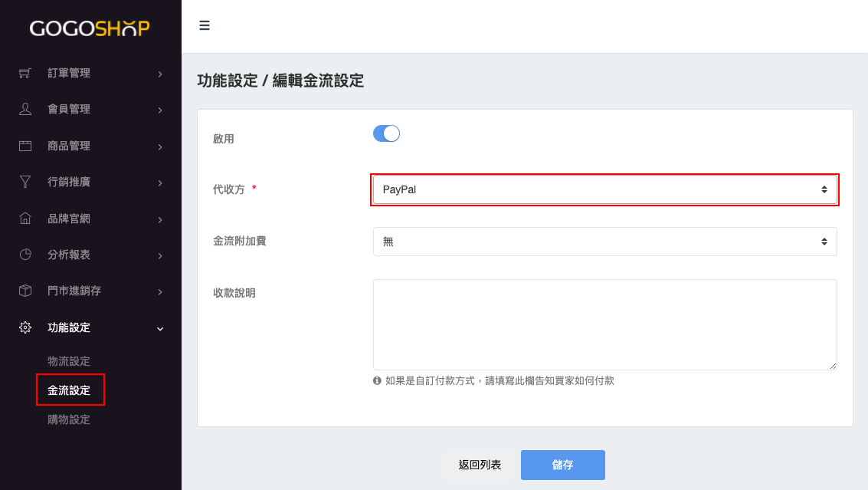Click the 返回列表 button
Screen dimensions: 868x490
pos(480,465)
